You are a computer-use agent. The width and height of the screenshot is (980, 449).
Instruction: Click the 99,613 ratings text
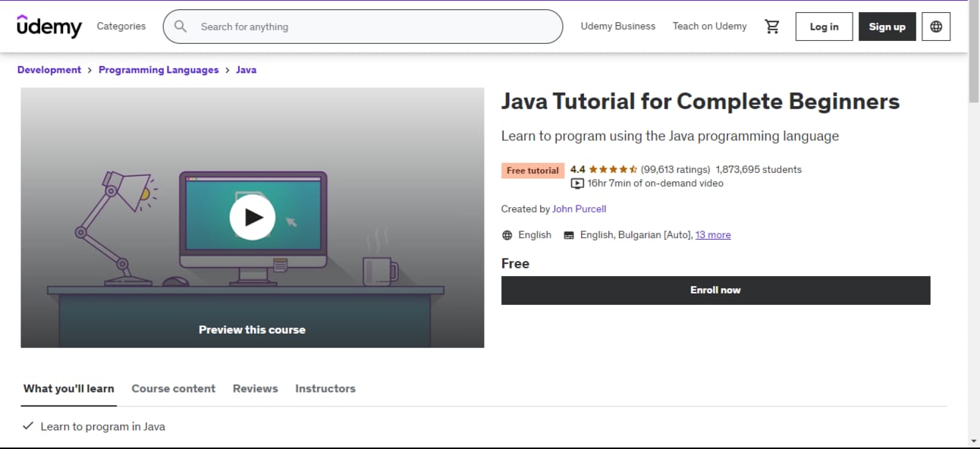coord(675,170)
